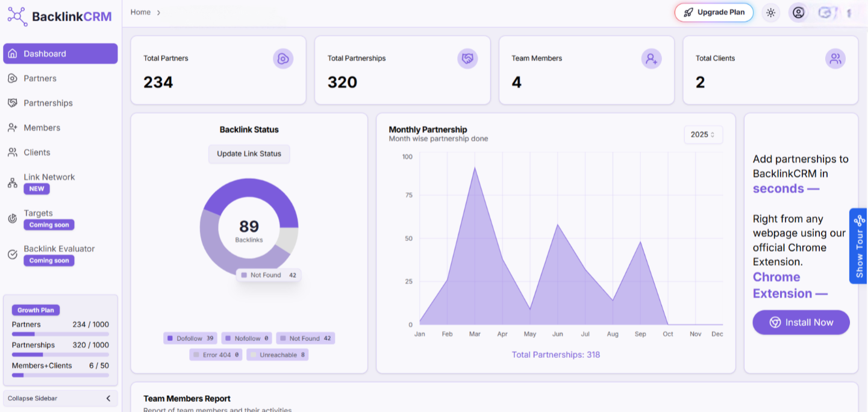Click the Update Link Status button
Screen dimensions: 868x412
pyautogui.click(x=249, y=154)
